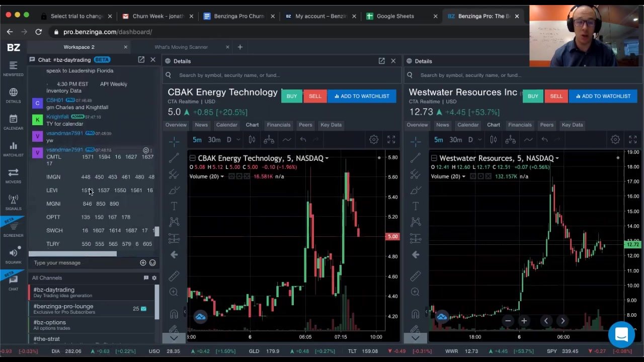This screenshot has width=644, height=362.
Task: Select the text tool on CBAK chart
Action: tap(174, 206)
